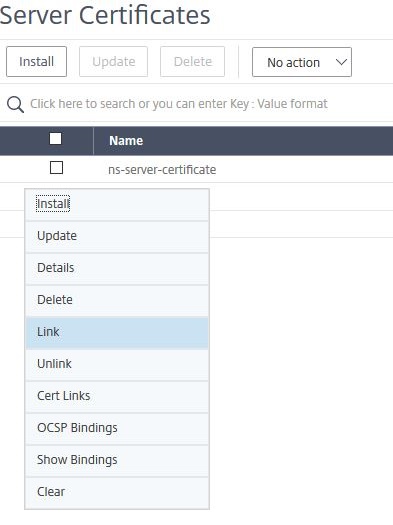Choose Unlink from the context menu
Image resolution: width=393 pixels, height=525 pixels.
[x=117, y=364]
